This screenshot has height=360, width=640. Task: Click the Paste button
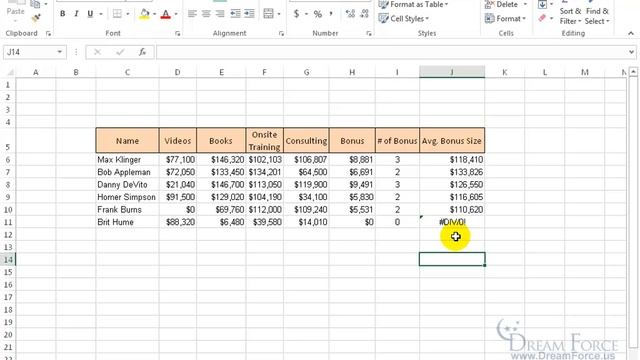click(x=15, y=11)
